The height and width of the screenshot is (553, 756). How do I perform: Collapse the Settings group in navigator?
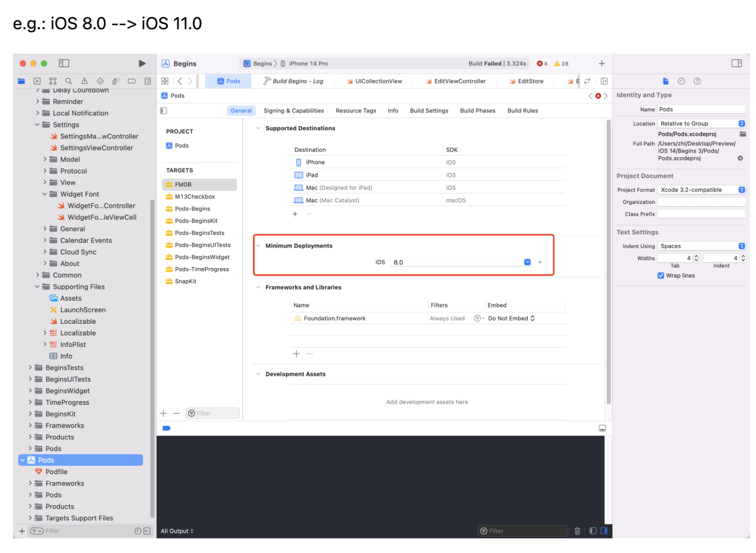click(x=38, y=125)
